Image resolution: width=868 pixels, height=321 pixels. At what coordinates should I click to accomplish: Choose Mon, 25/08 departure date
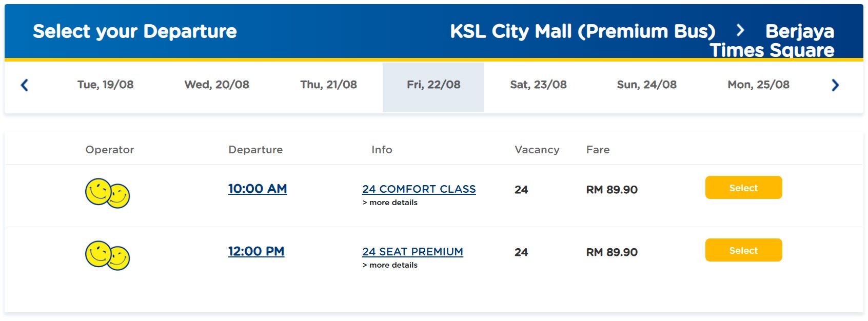coord(758,85)
